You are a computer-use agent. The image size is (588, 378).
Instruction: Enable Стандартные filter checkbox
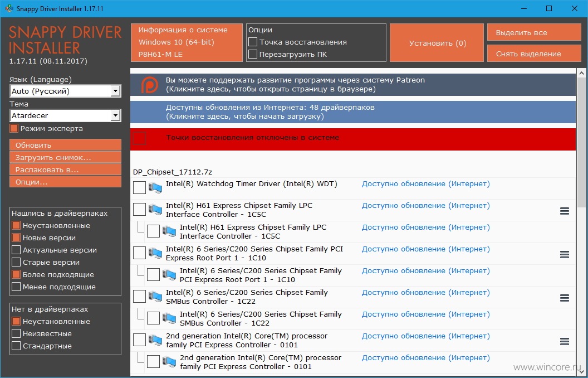click(16, 346)
